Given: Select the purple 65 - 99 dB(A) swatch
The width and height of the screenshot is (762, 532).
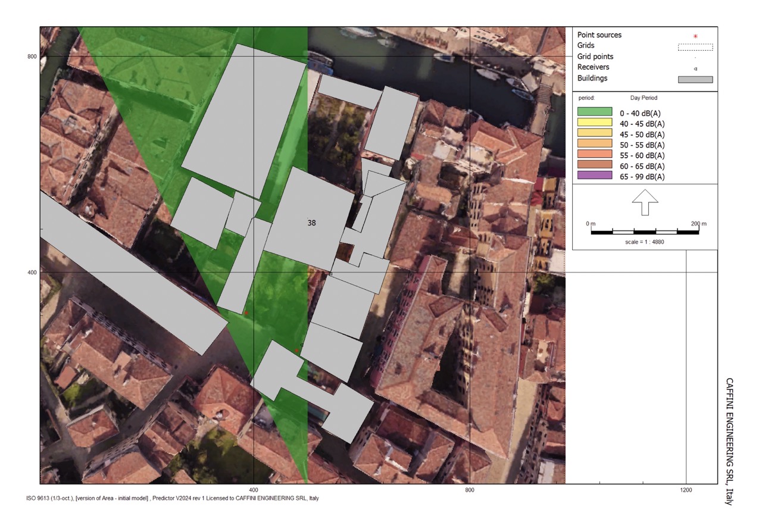Looking at the screenshot, I should pos(595,176).
